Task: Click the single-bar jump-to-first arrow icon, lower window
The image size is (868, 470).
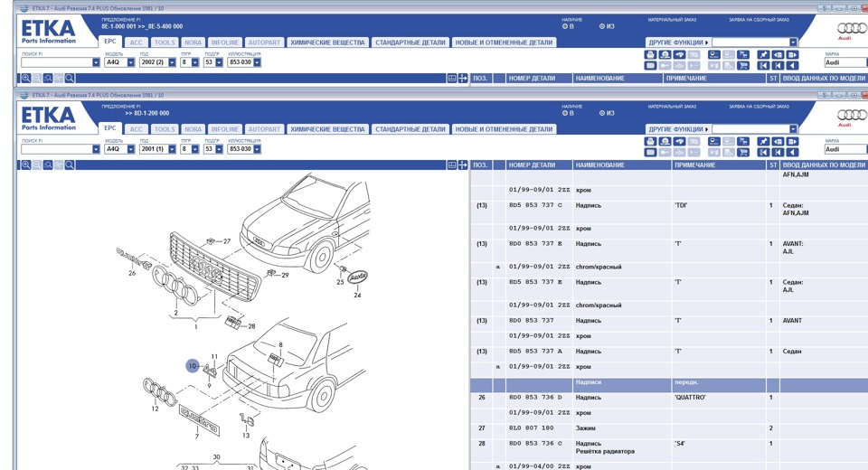Action: coord(778,152)
